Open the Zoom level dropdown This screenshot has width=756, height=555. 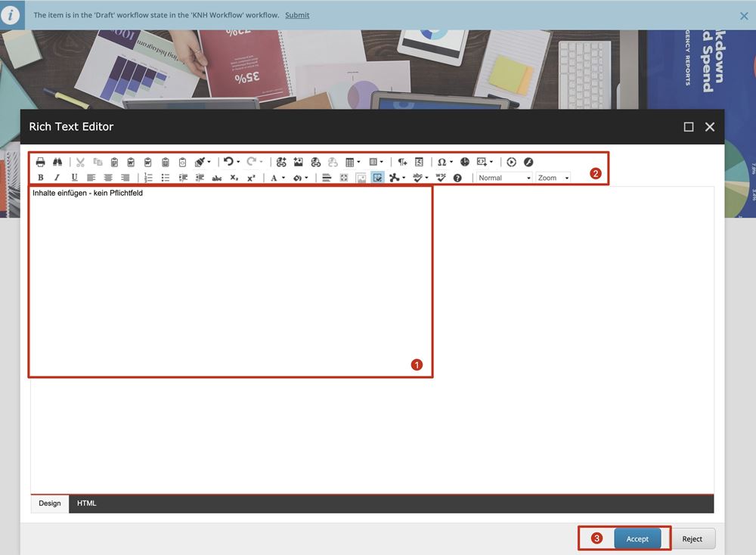[553, 178]
